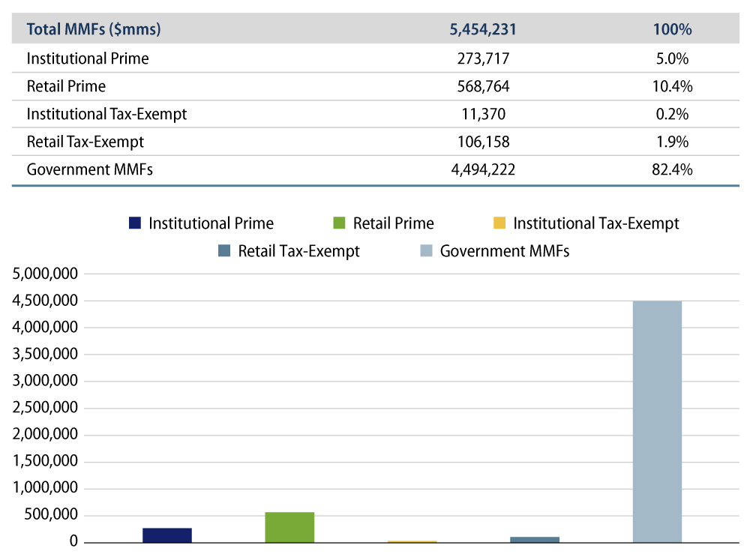This screenshot has width=750, height=560.
Task: Click the '1.9%' percentage cell
Action: click(x=673, y=142)
